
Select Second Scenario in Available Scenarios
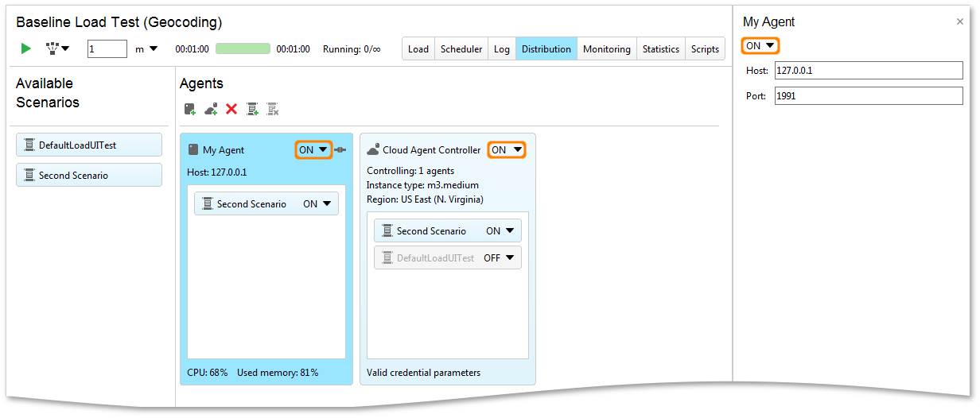click(89, 175)
